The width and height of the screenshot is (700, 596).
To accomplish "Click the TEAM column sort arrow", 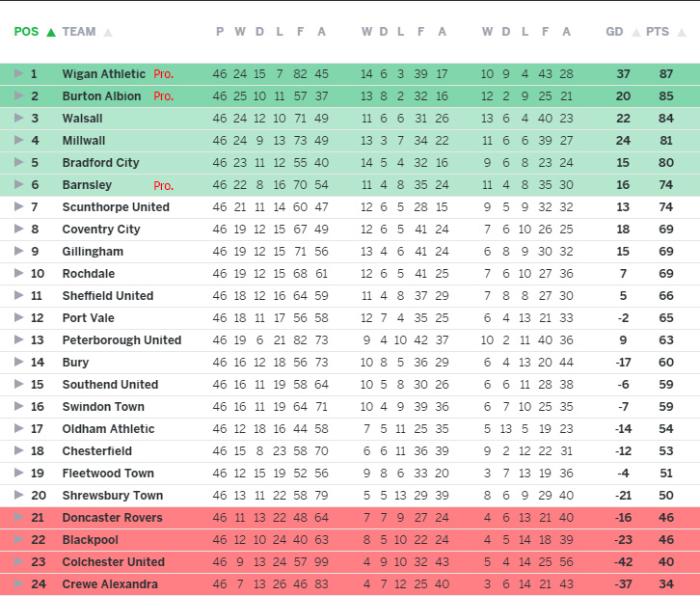I will tap(108, 33).
